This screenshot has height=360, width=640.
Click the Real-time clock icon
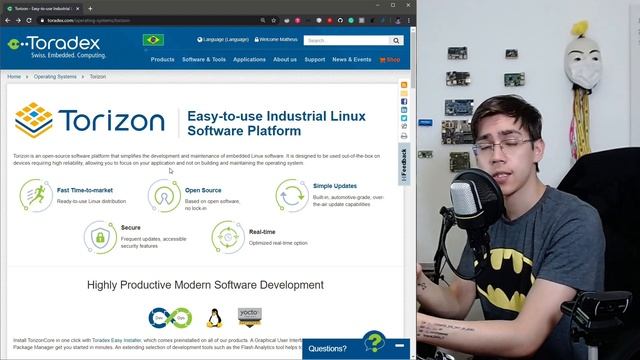(228, 237)
